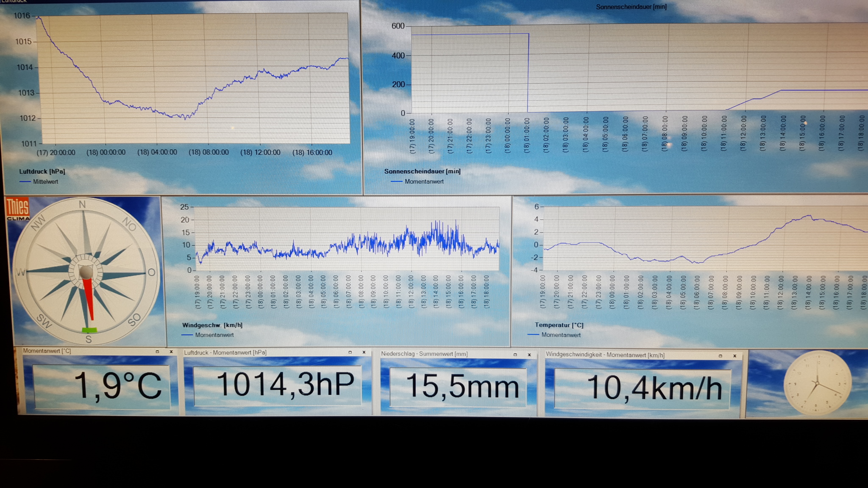The image size is (868, 488).
Task: Click the green marker on the compass
Action: pyautogui.click(x=89, y=330)
